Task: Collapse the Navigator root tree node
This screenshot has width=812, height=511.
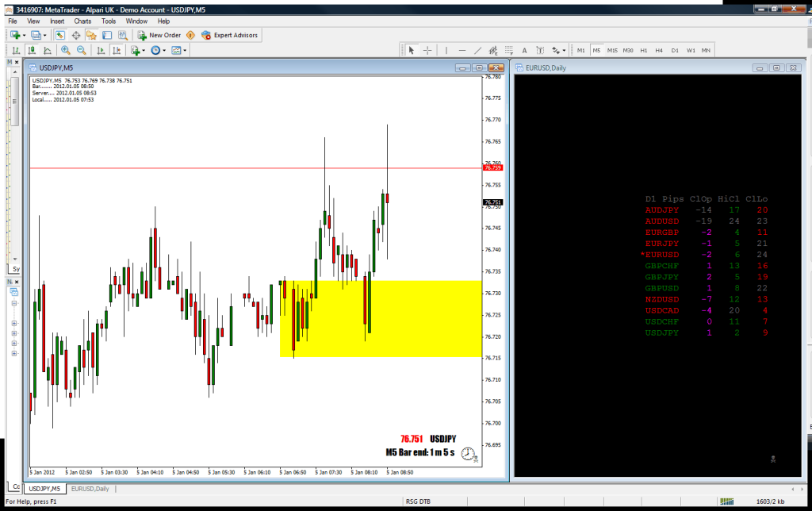Action: [14, 303]
